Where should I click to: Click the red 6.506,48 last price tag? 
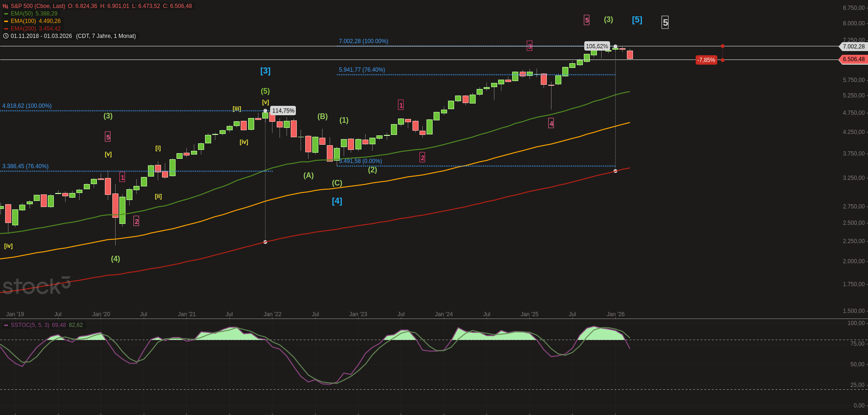(x=853, y=59)
